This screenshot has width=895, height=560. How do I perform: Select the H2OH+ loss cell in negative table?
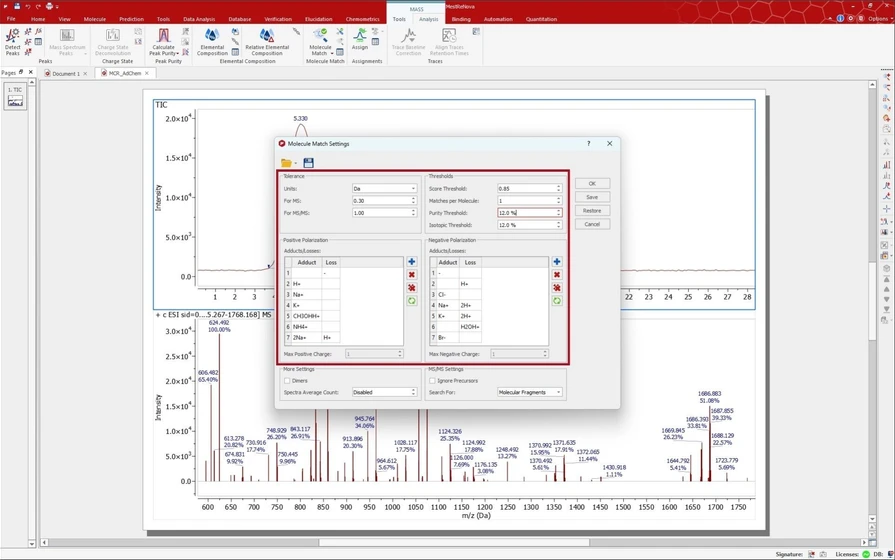pos(470,327)
